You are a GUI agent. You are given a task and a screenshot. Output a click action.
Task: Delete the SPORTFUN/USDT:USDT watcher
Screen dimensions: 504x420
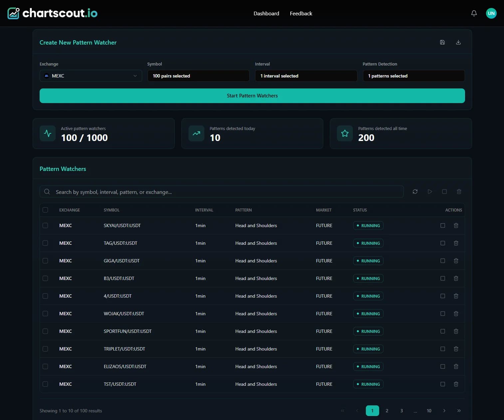456,331
